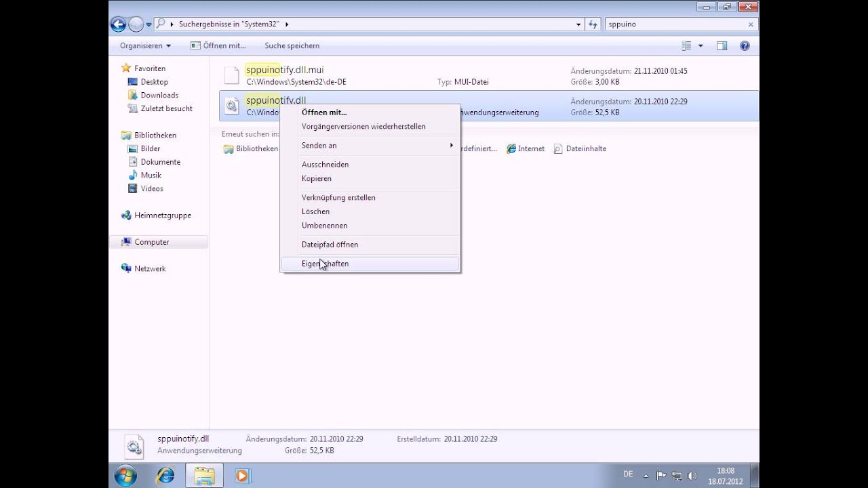This screenshot has height=488, width=868.
Task: Search again in Dateiinhalte
Action: pos(580,148)
